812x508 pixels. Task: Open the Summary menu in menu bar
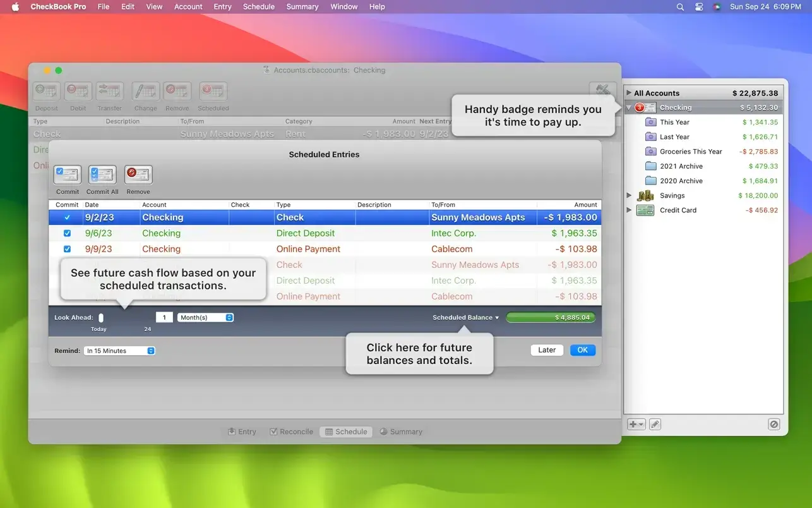[302, 7]
